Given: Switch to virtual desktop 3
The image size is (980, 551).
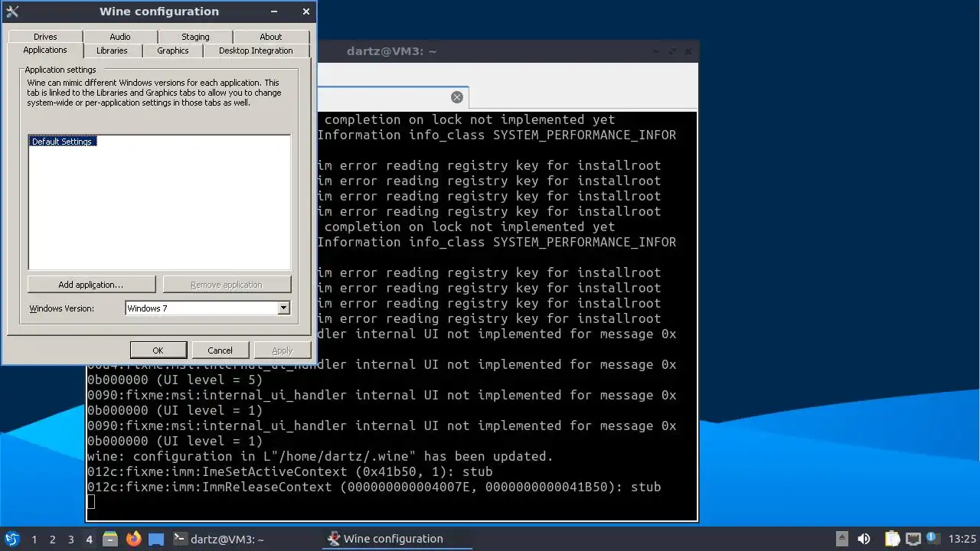Looking at the screenshot, I should 71,540.
